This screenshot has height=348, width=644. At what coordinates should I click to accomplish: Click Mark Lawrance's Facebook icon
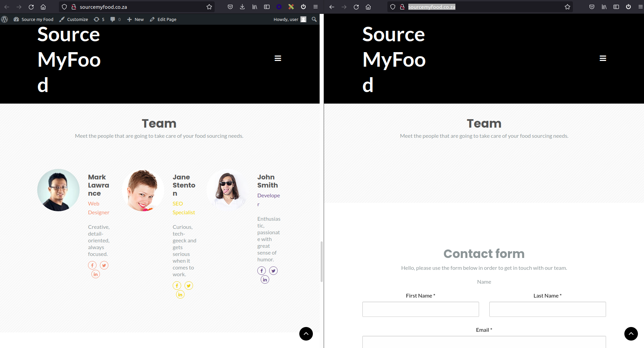tap(92, 265)
